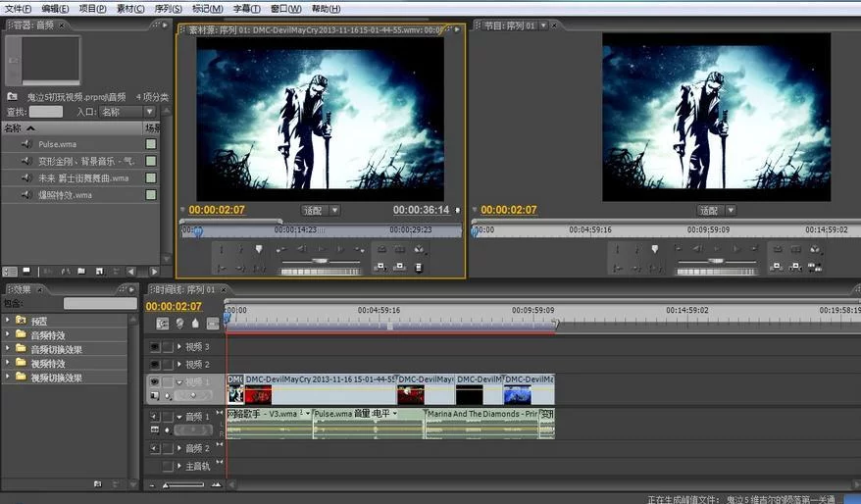Viewport: 861px width, 504px height.
Task: Step back one frame in Source monitor
Action: [302, 250]
